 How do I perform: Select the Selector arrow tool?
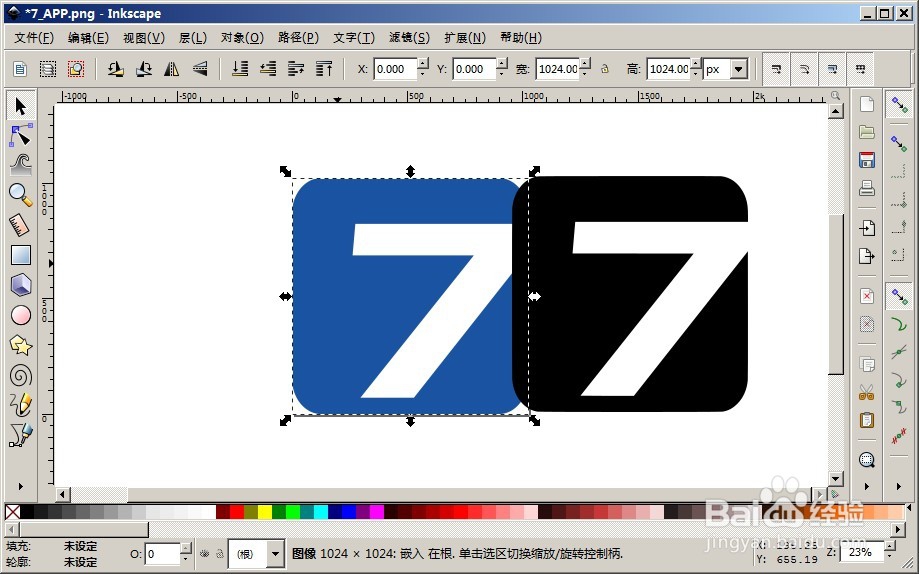21,106
